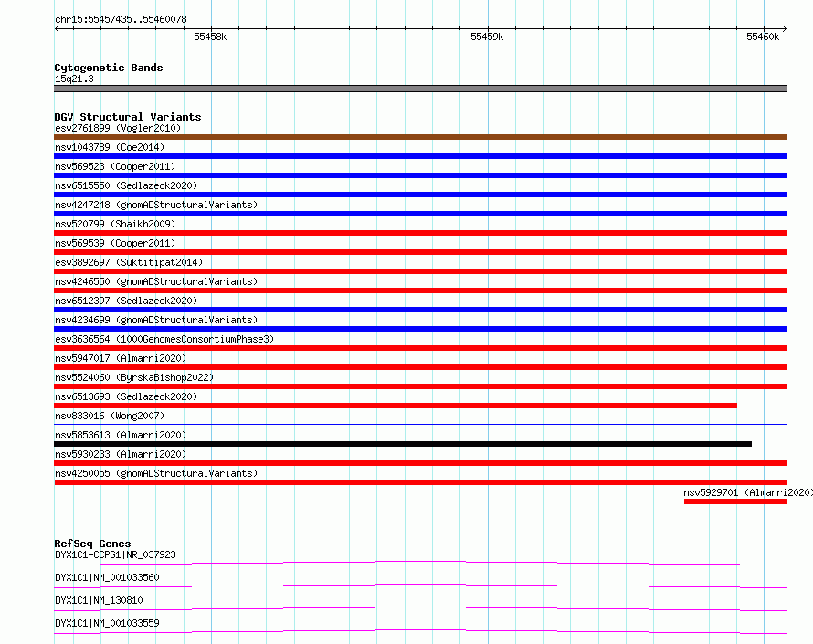This screenshot has width=813, height=644.
Task: Click the magenta NM_001033560 transcript line
Action: pos(420,586)
